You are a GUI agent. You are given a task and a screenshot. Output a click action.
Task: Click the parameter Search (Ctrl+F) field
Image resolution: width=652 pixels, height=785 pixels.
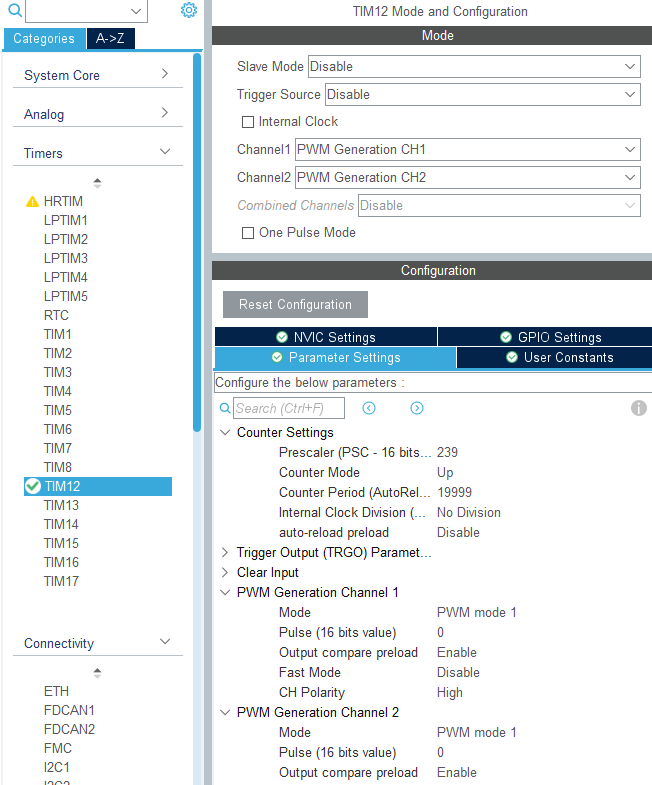[x=289, y=408]
